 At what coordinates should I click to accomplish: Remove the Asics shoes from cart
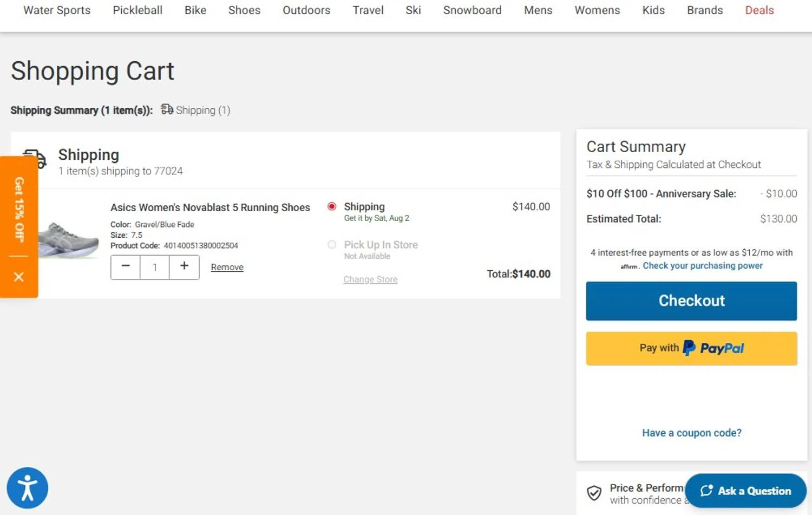pos(227,267)
